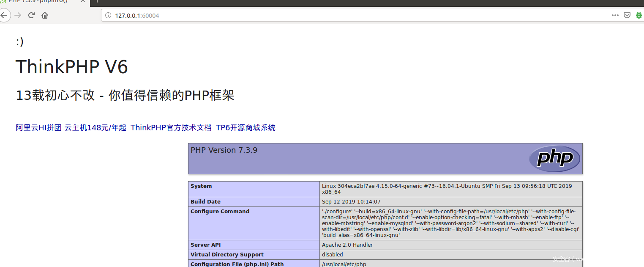Screen dimensions: 644x267
Task: Open the 阿里云HI拼团 link
Action: 39,128
